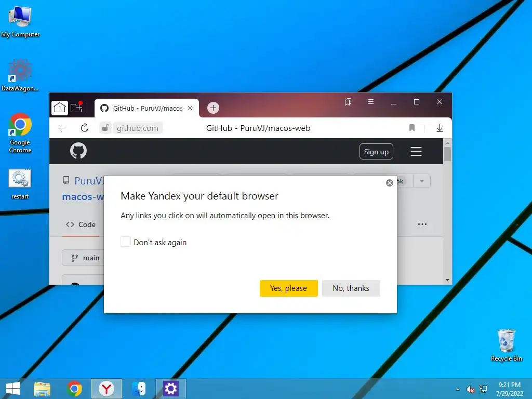The width and height of the screenshot is (532, 399).
Task: Open a new tab with the plus button
Action: coord(213,108)
